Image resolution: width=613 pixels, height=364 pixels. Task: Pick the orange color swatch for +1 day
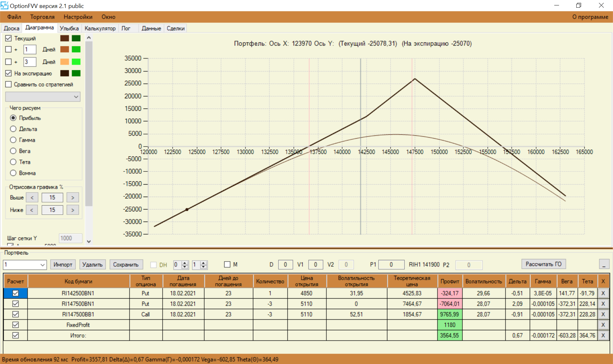pos(64,49)
